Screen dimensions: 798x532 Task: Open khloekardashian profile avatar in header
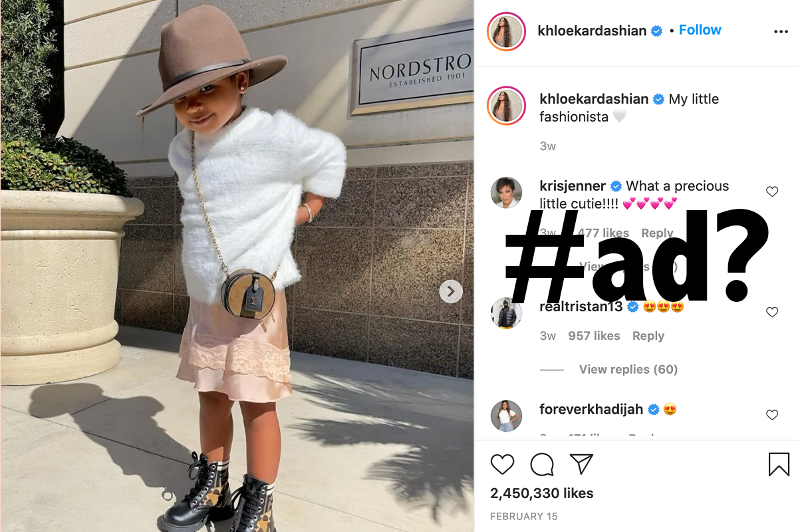pyautogui.click(x=506, y=31)
